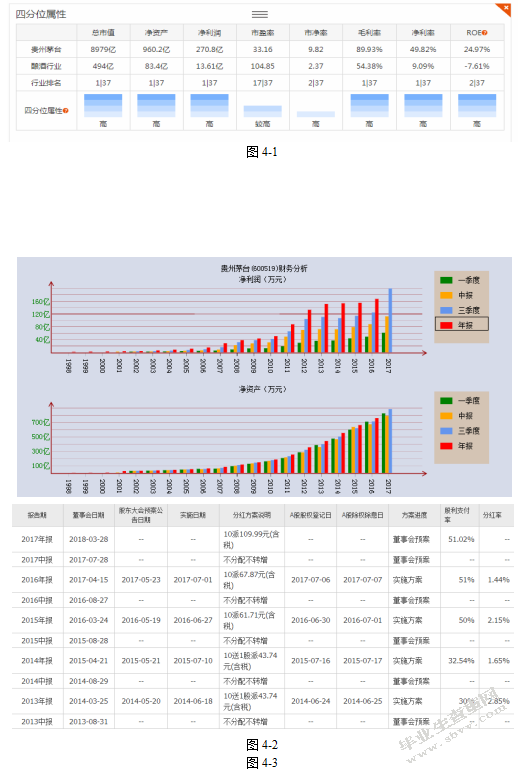Image resolution: width=518 pixels, height=769 pixels.
Task: Click the 2017-07-06 record date cell
Action: point(311,580)
